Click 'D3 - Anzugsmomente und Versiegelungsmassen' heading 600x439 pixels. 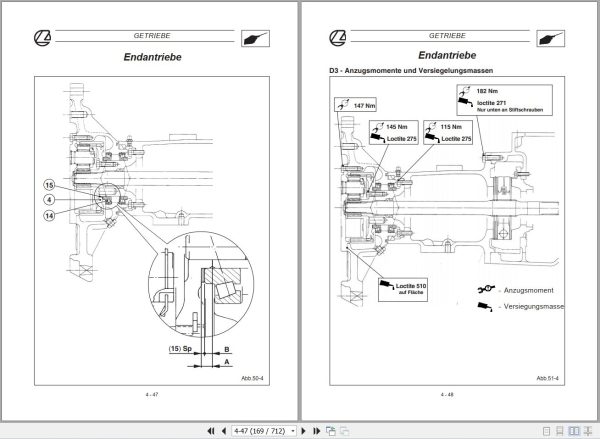coord(411,70)
